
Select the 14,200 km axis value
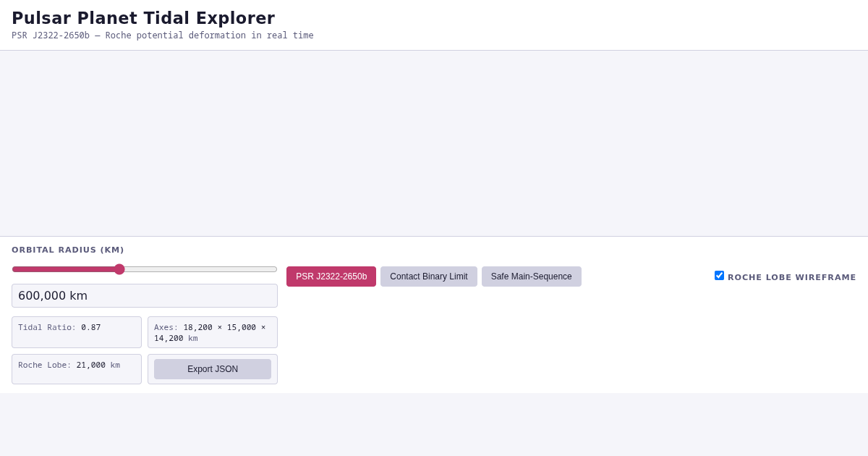(x=176, y=339)
